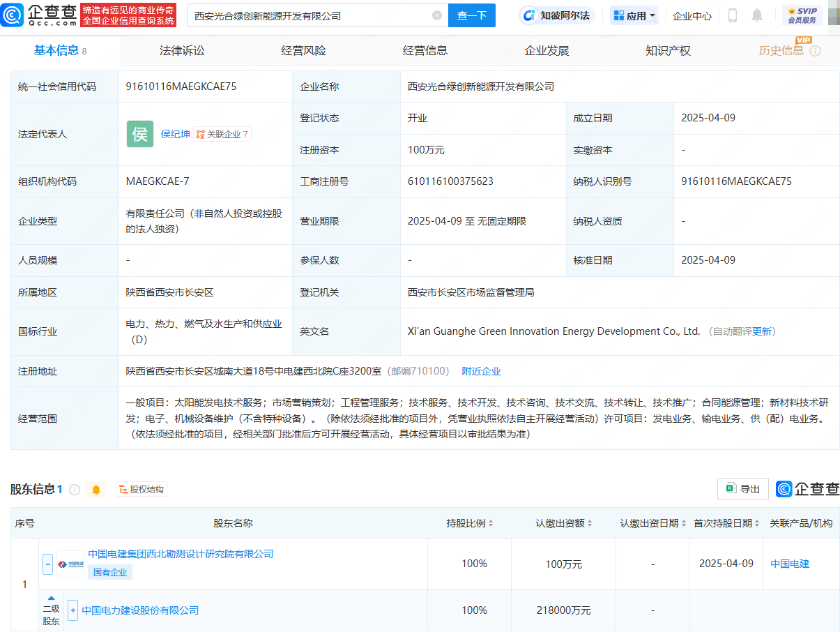
Task: Sort shareholders by 认缴出资额
Action: pos(590,523)
